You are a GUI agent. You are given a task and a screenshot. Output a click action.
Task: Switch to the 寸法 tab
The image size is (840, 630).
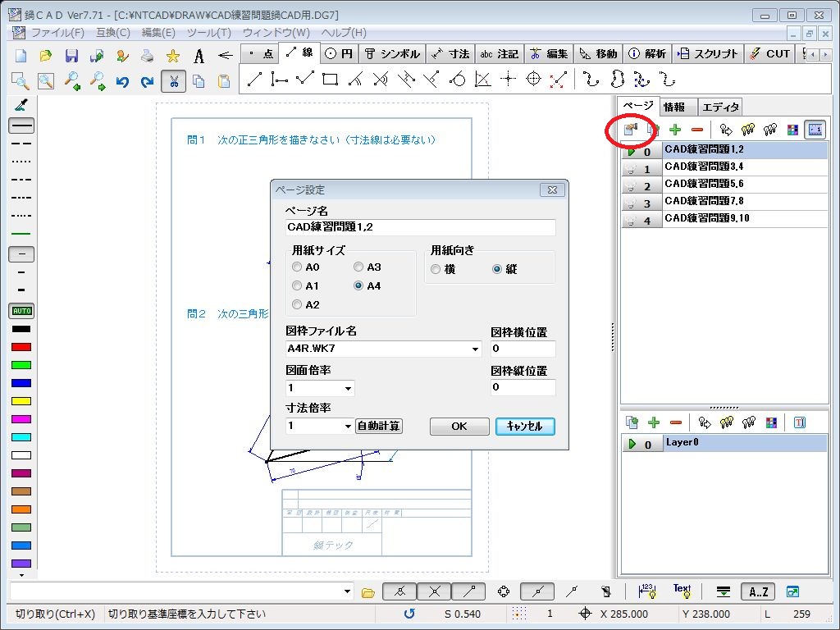(450, 53)
